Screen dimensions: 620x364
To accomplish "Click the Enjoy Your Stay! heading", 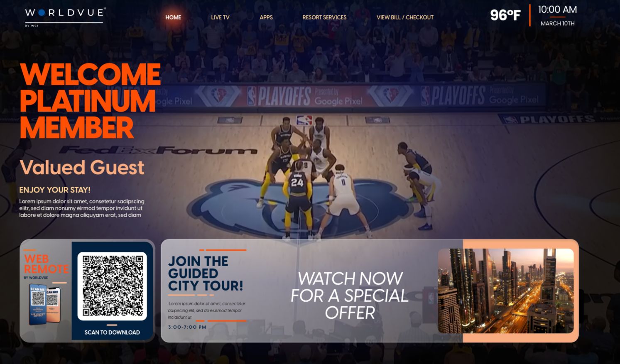I will click(x=55, y=190).
